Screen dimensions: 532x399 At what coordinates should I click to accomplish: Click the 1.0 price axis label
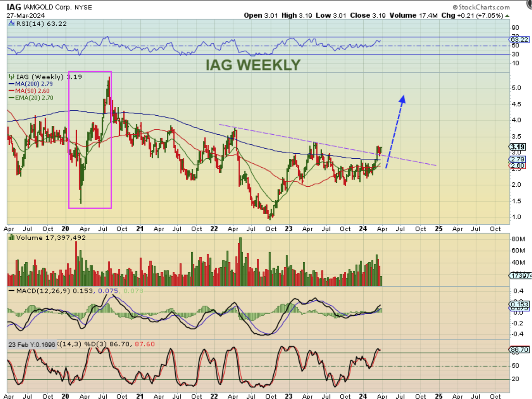click(x=516, y=217)
